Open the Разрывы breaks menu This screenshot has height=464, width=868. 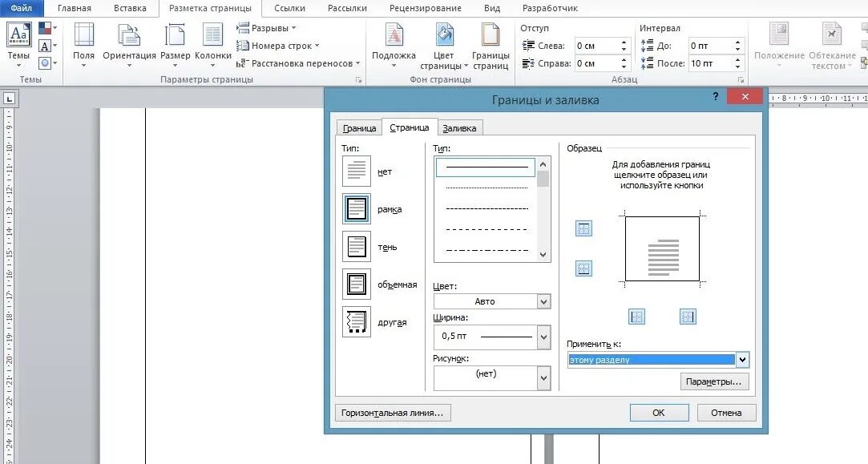(266, 28)
